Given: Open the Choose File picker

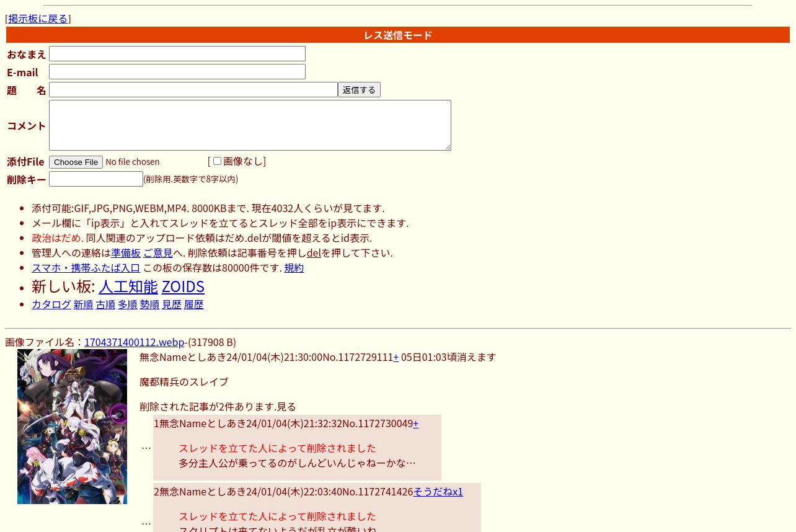Looking at the screenshot, I should click(76, 162).
